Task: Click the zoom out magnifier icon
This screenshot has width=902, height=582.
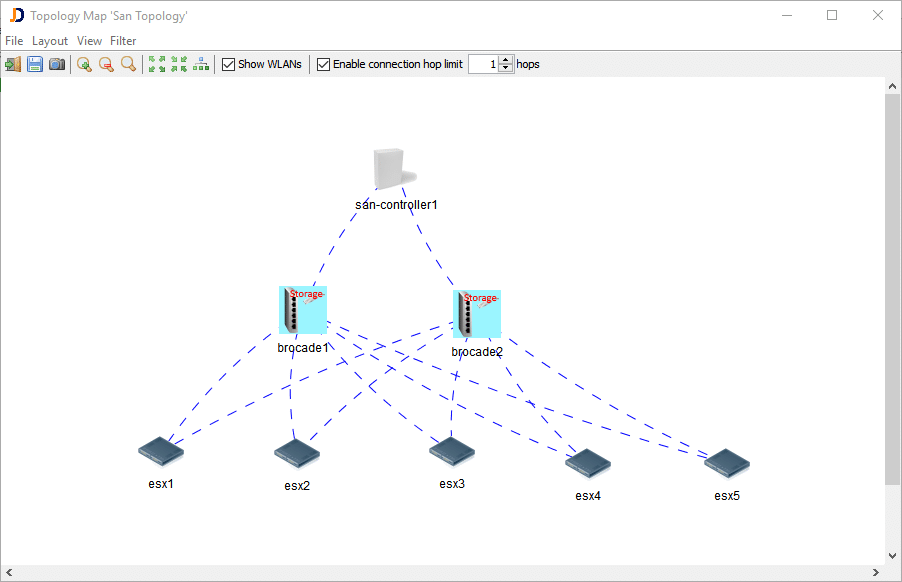Action: (106, 64)
